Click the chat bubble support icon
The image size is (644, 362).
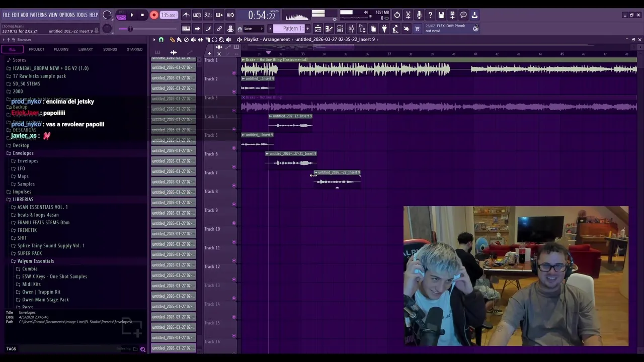pyautogui.click(x=463, y=15)
